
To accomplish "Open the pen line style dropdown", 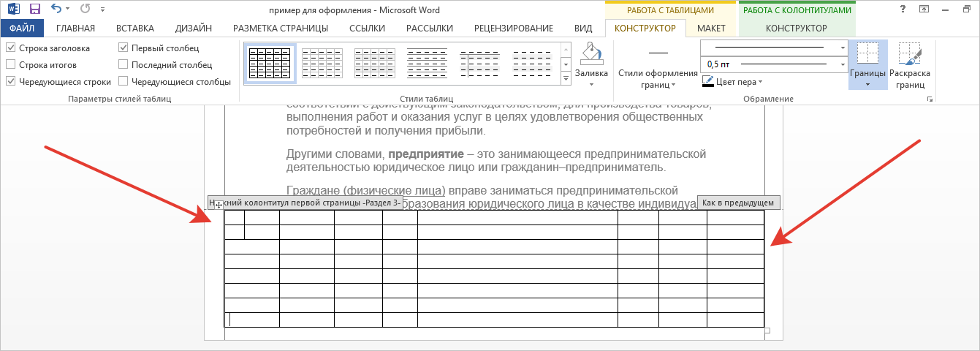I will (x=843, y=48).
